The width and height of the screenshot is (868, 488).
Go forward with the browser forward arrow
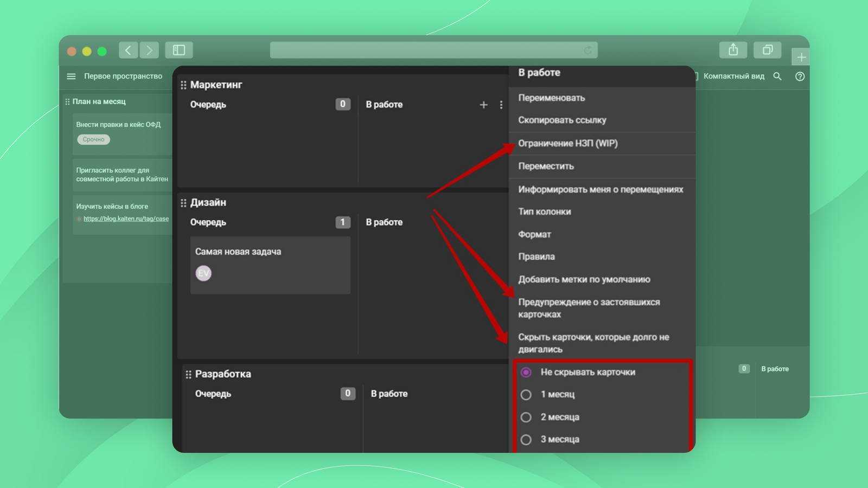point(149,50)
